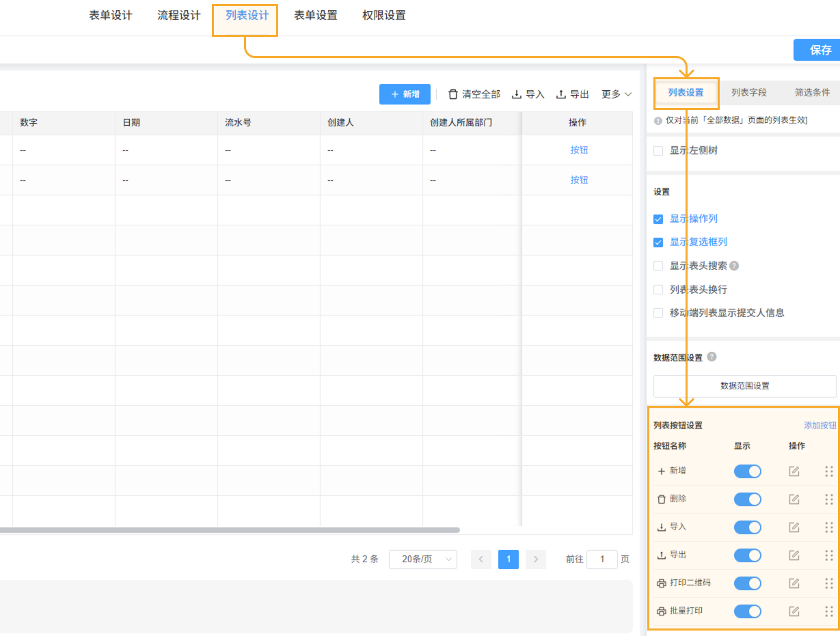Uncheck 显示复选框列 checkbox
Viewport: 840px width, 636px height.
click(658, 243)
